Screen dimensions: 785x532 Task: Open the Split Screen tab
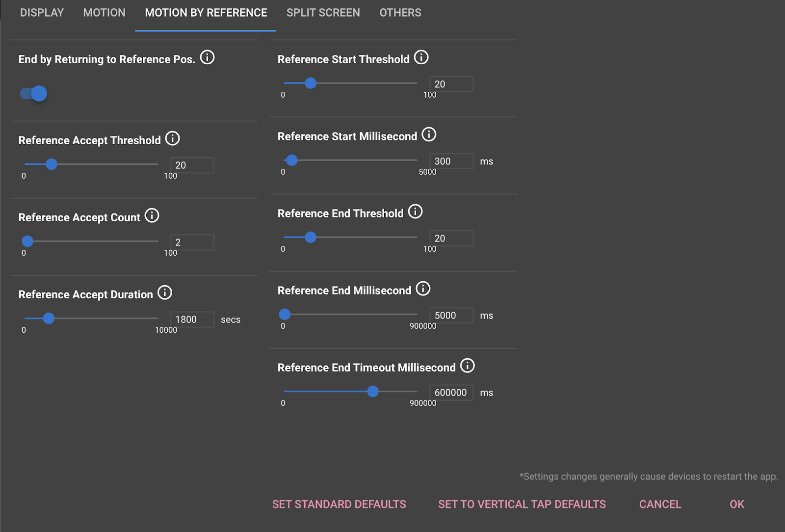click(323, 13)
